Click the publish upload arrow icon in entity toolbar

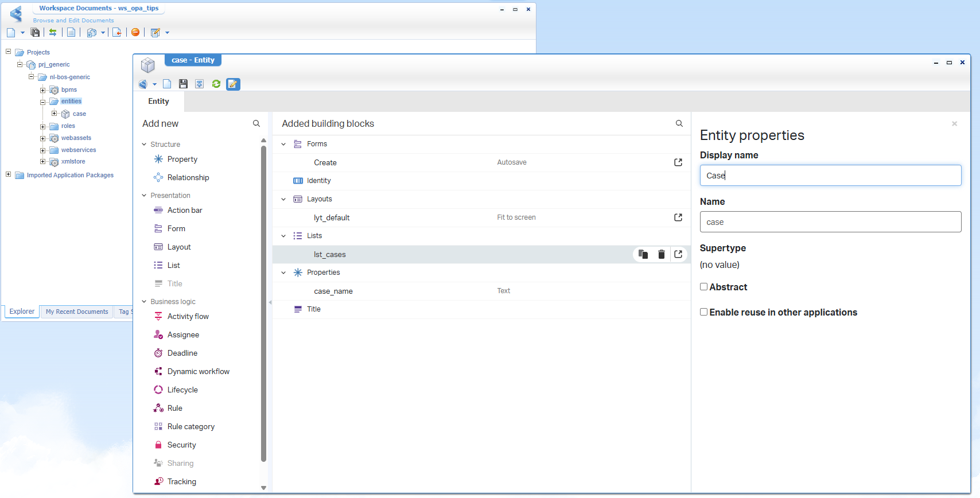[200, 84]
